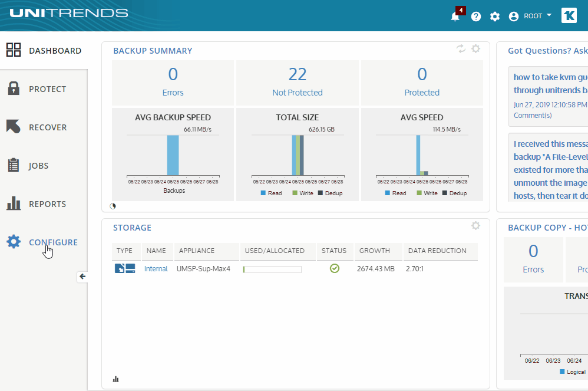Open Backup Summary panel settings gear
Screen dimensions: 588x391
476,49
